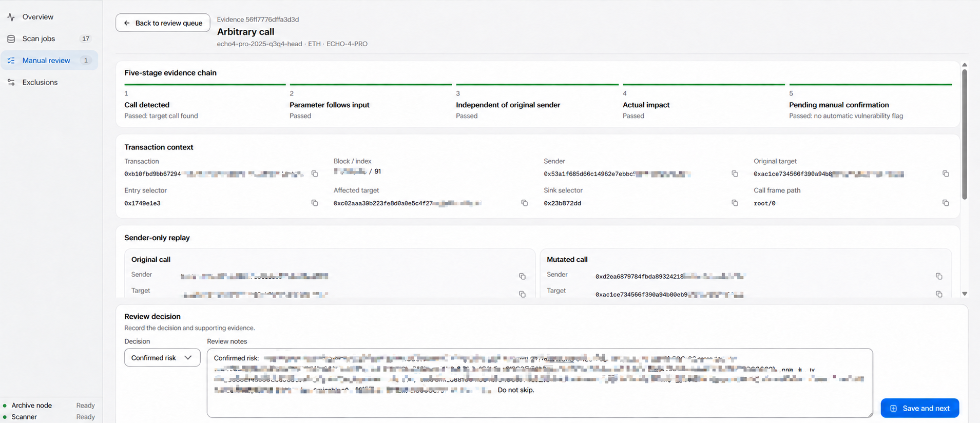Click into the Review notes text area

tap(540, 383)
